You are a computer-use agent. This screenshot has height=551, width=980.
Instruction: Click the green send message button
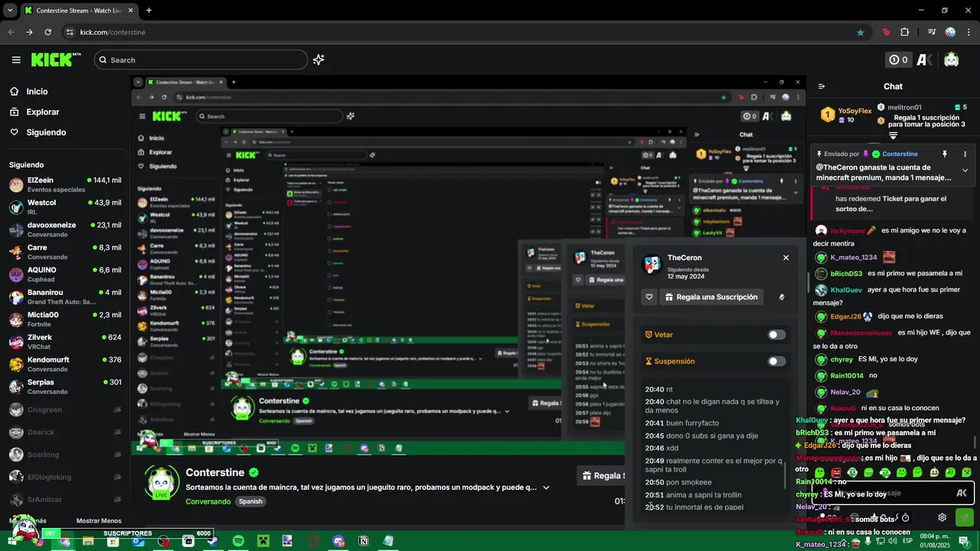[965, 517]
